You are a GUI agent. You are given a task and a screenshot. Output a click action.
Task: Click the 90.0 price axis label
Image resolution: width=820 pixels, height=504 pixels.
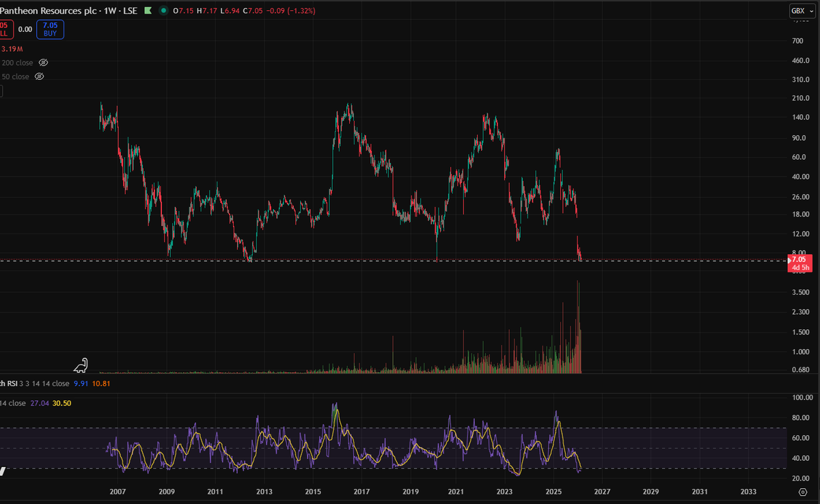click(797, 138)
